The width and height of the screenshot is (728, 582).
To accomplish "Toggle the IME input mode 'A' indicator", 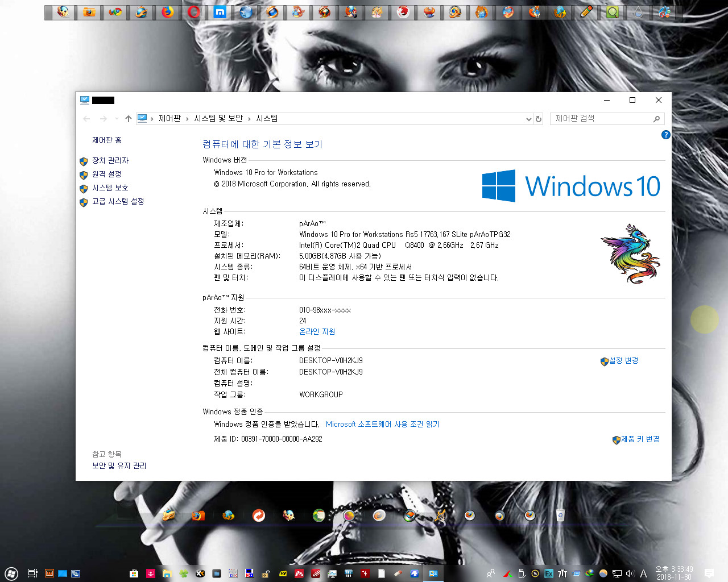I will 644,573.
